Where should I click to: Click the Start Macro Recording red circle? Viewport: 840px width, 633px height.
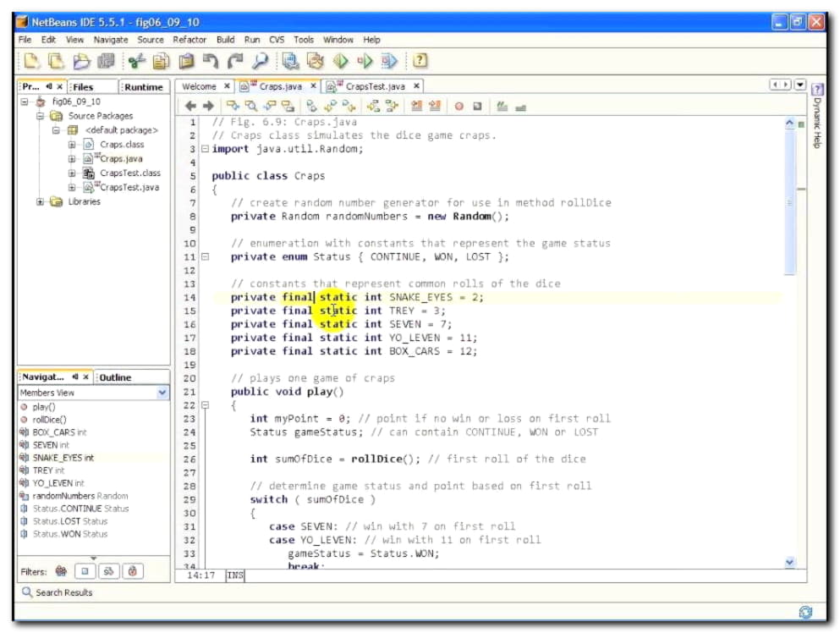(459, 106)
